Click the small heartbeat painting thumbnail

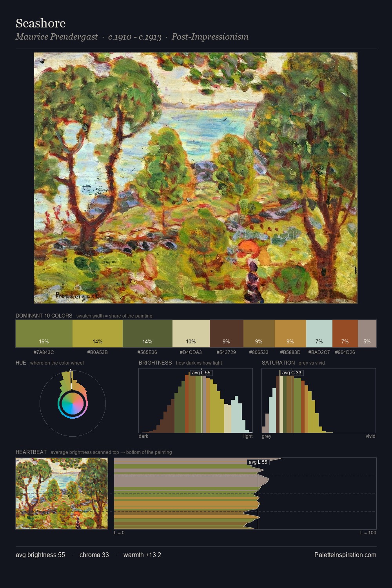pyautogui.click(x=62, y=494)
